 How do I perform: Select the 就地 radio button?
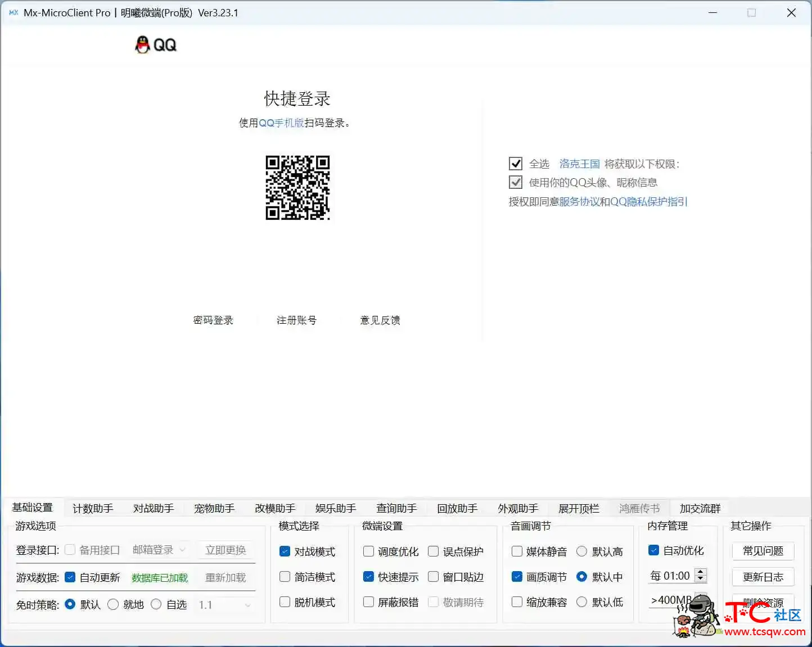pyautogui.click(x=113, y=604)
